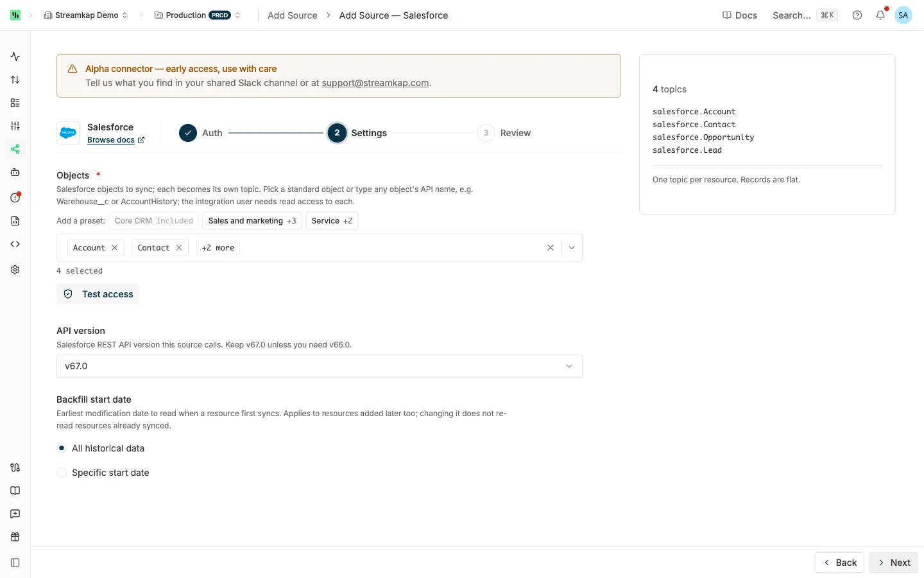Toggle the sidebar panel icon
The width and height of the screenshot is (924, 578).
click(x=15, y=563)
